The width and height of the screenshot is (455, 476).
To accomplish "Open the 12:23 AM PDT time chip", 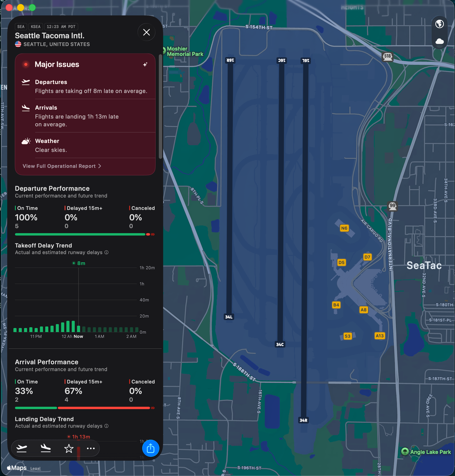I will (x=61, y=26).
